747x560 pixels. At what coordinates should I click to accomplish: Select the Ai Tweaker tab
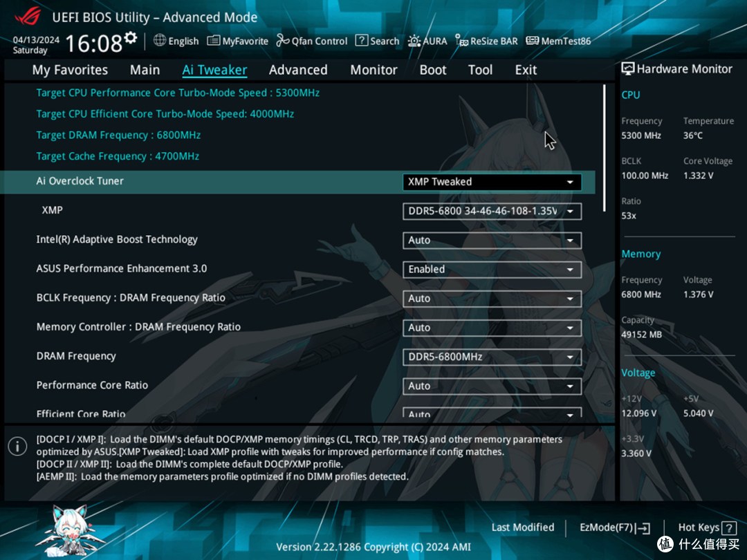tap(214, 70)
